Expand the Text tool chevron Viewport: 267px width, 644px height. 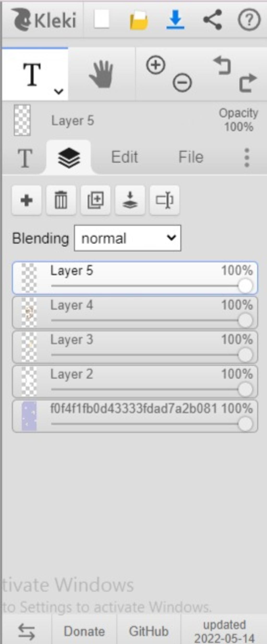[x=59, y=91]
